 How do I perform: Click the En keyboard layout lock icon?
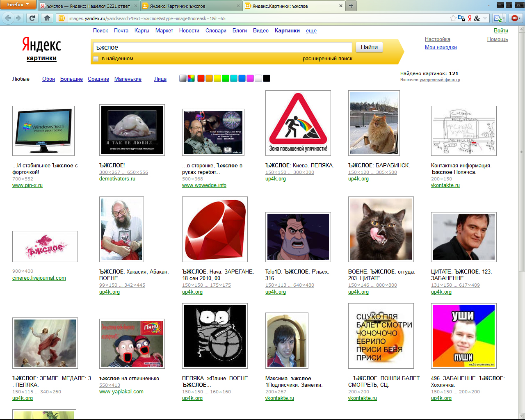tap(461, 18)
